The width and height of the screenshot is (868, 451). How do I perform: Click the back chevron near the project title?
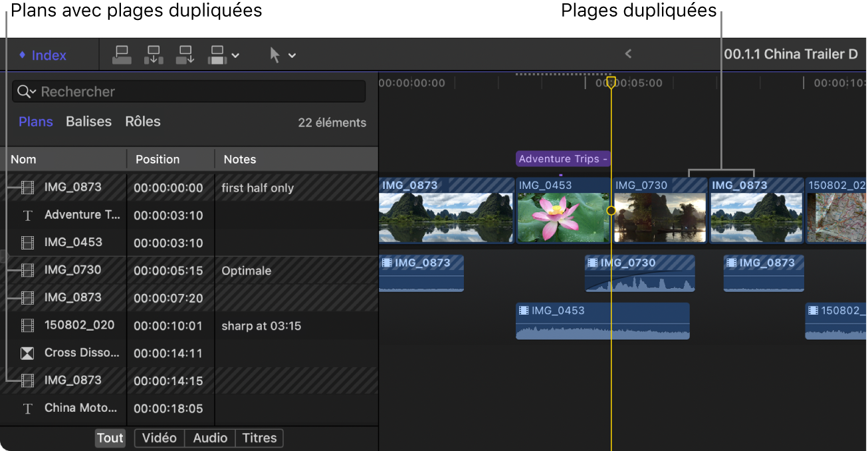(x=627, y=55)
